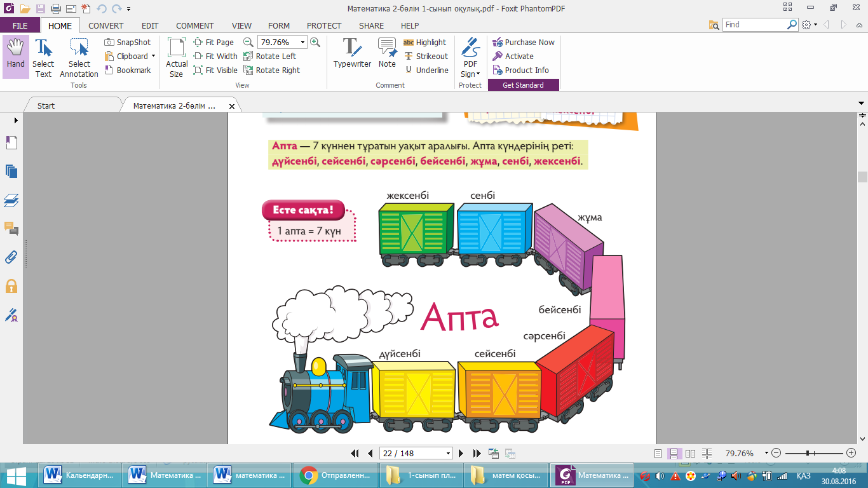Rotate the page right
Viewport: 868px width, 488px height.
coord(272,71)
